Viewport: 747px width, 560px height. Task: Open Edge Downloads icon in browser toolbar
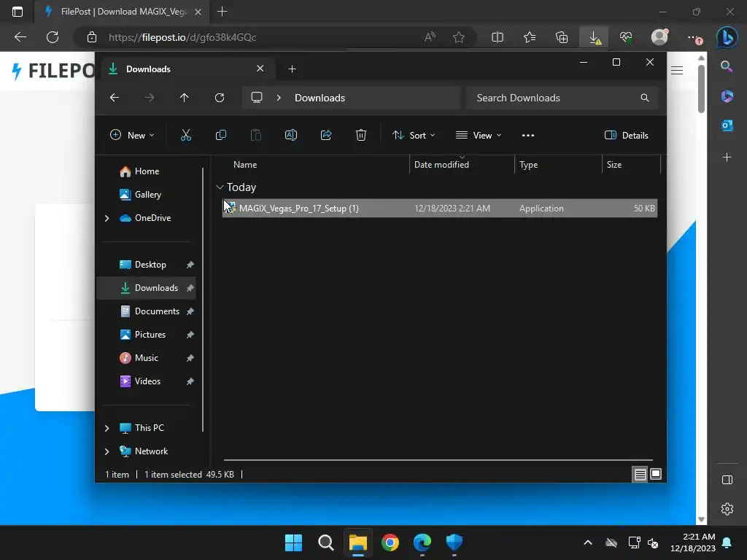pyautogui.click(x=594, y=37)
